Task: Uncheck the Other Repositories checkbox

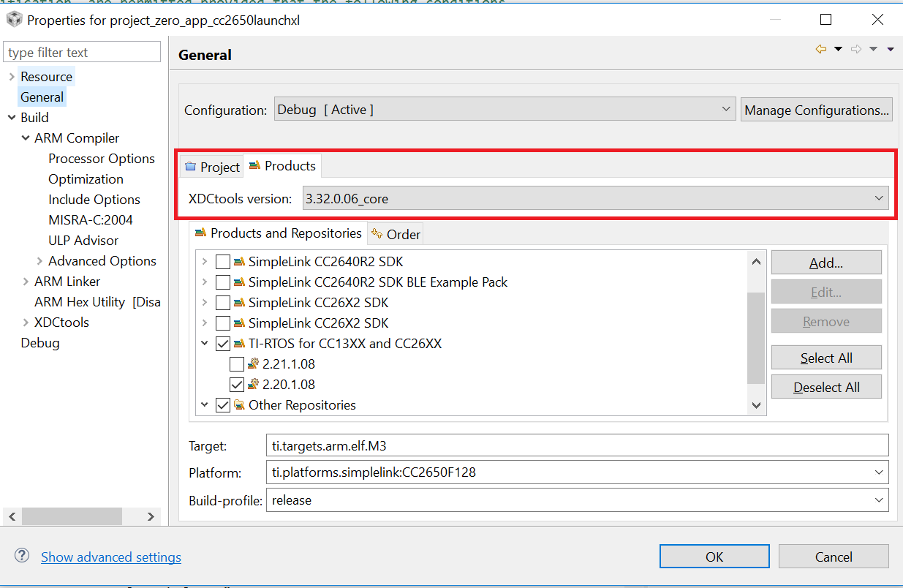Action: tap(223, 404)
